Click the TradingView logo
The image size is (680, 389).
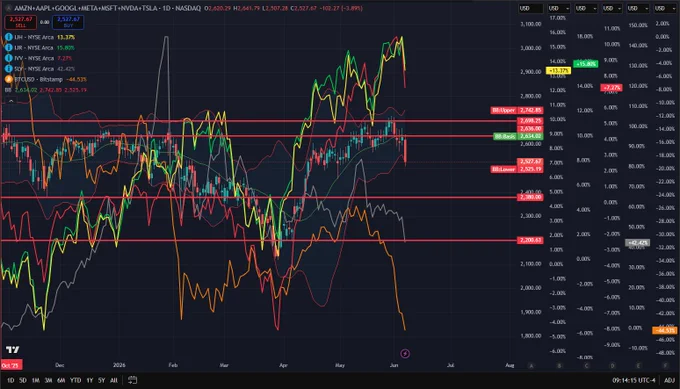pyautogui.click(x=13, y=350)
